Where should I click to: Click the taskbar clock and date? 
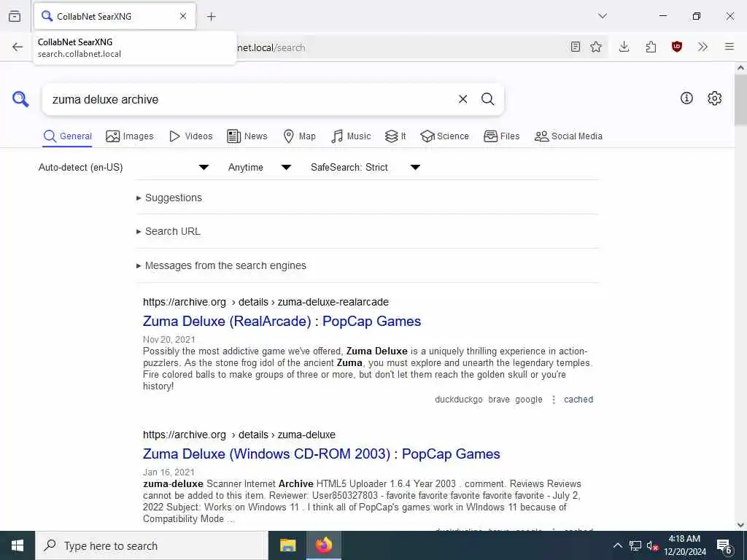point(684,545)
